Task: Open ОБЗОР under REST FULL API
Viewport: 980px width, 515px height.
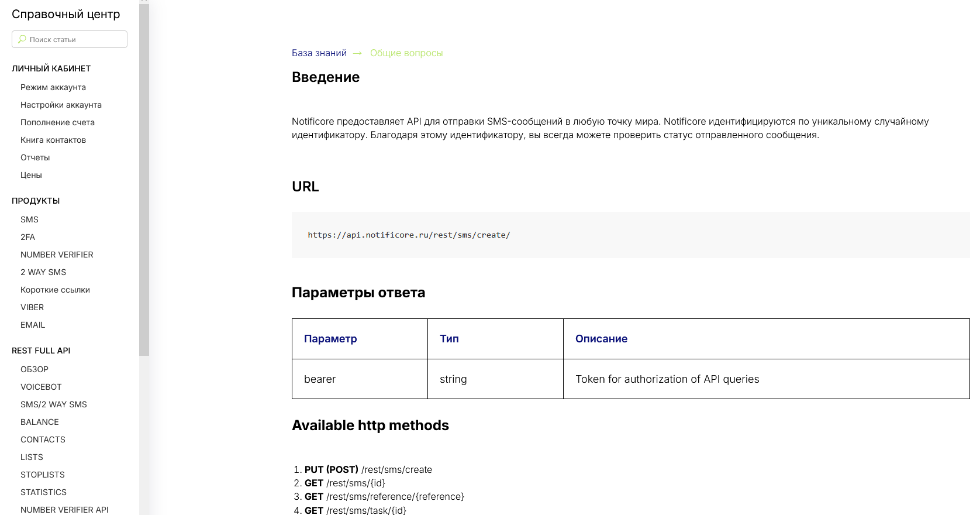Action: click(x=34, y=369)
